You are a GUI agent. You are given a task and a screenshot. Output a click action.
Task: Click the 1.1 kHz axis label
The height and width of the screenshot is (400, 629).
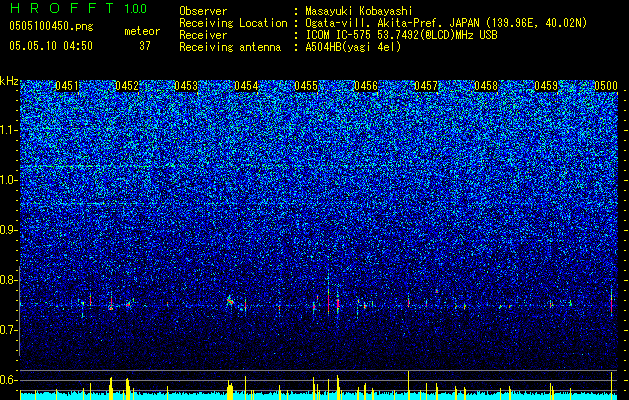coord(9,130)
